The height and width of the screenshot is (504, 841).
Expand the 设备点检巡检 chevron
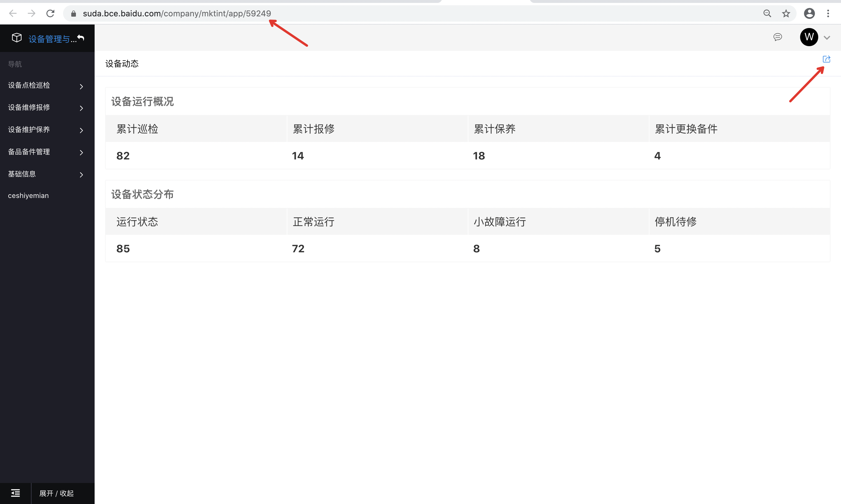click(x=81, y=86)
